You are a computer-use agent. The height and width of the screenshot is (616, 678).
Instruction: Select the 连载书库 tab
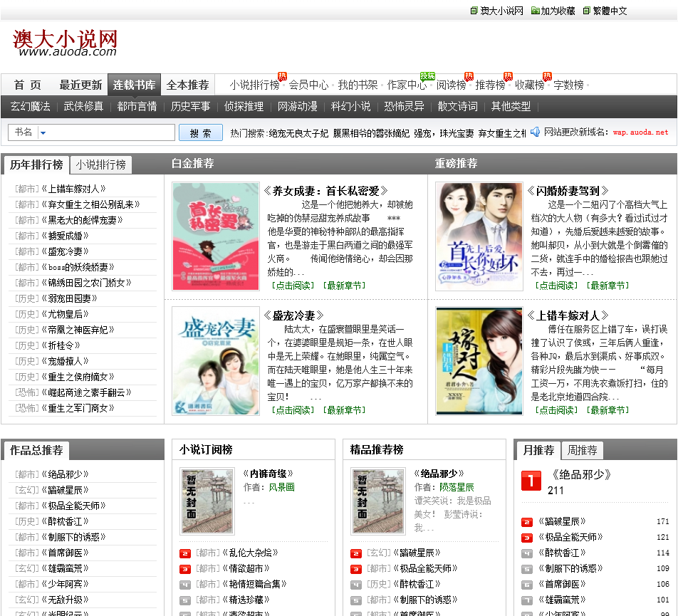pos(134,85)
